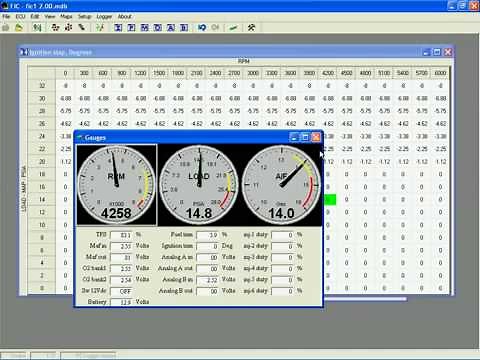
Task: Click the ignition cell at load 18, 4800 RPM
Action: click(x=365, y=174)
